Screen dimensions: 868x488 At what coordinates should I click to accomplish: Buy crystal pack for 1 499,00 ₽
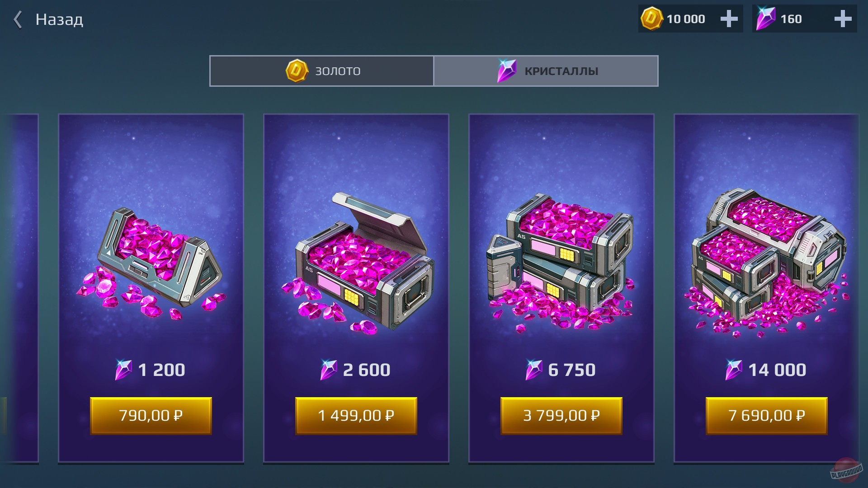click(x=356, y=416)
